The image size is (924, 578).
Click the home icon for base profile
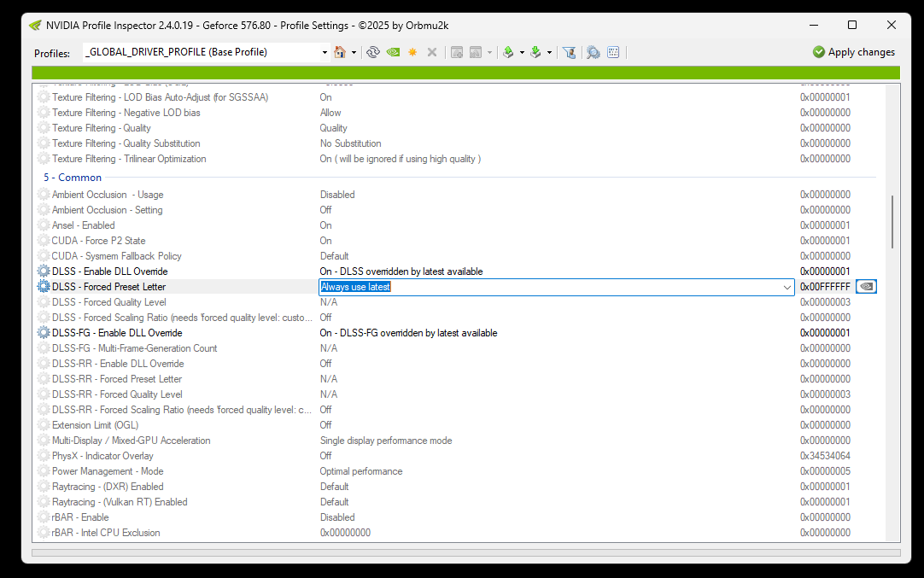339,52
